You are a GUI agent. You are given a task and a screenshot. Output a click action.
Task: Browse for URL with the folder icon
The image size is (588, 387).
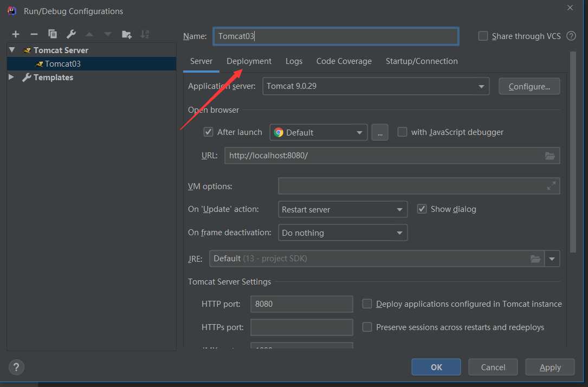[550, 156]
